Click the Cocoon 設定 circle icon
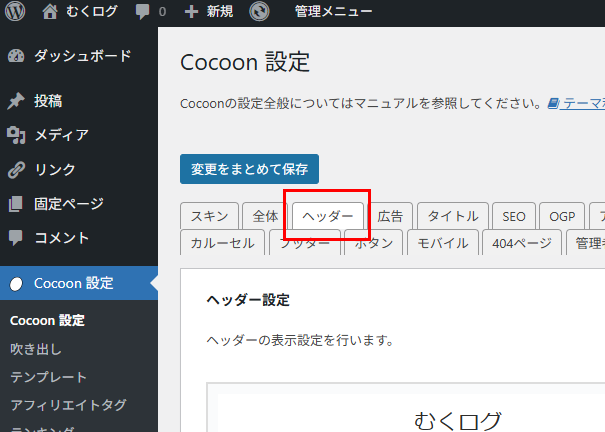 point(16,284)
